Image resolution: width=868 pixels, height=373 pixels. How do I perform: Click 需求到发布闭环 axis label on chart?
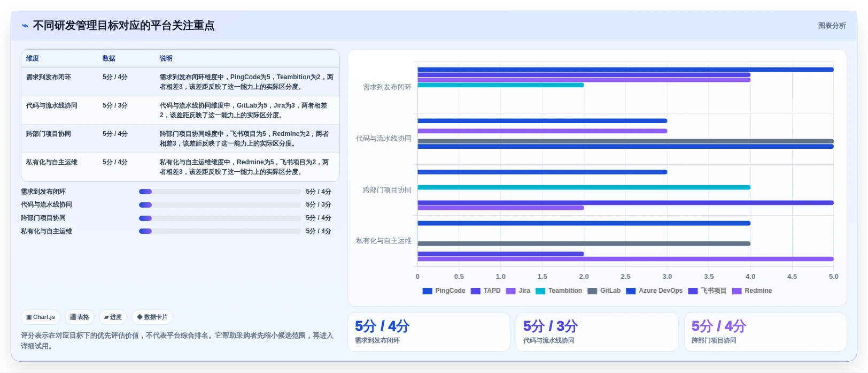tap(387, 87)
